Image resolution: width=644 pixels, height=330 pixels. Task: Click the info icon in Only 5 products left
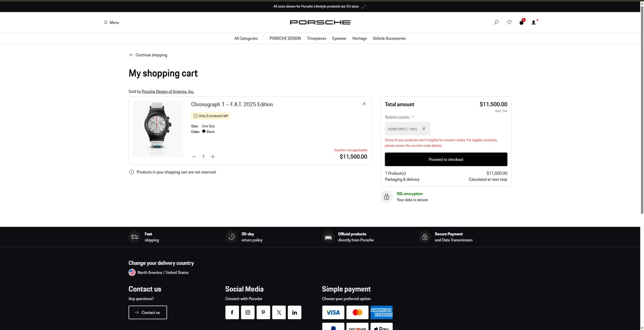click(196, 116)
